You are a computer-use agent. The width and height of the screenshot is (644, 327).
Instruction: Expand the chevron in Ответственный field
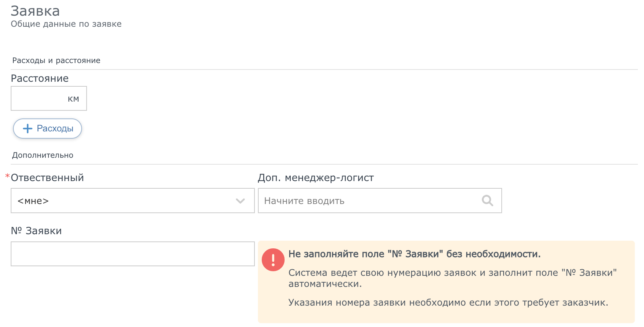[240, 201]
